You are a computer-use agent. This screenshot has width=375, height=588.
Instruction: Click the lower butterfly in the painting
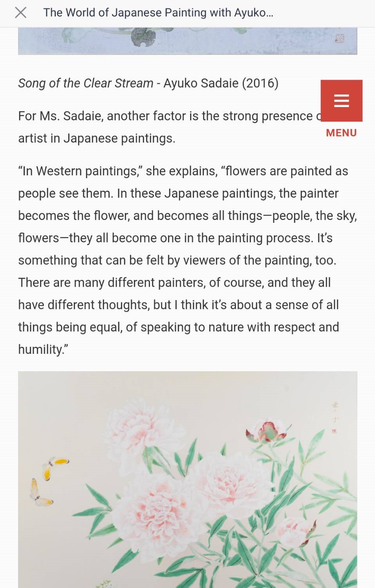(x=40, y=493)
